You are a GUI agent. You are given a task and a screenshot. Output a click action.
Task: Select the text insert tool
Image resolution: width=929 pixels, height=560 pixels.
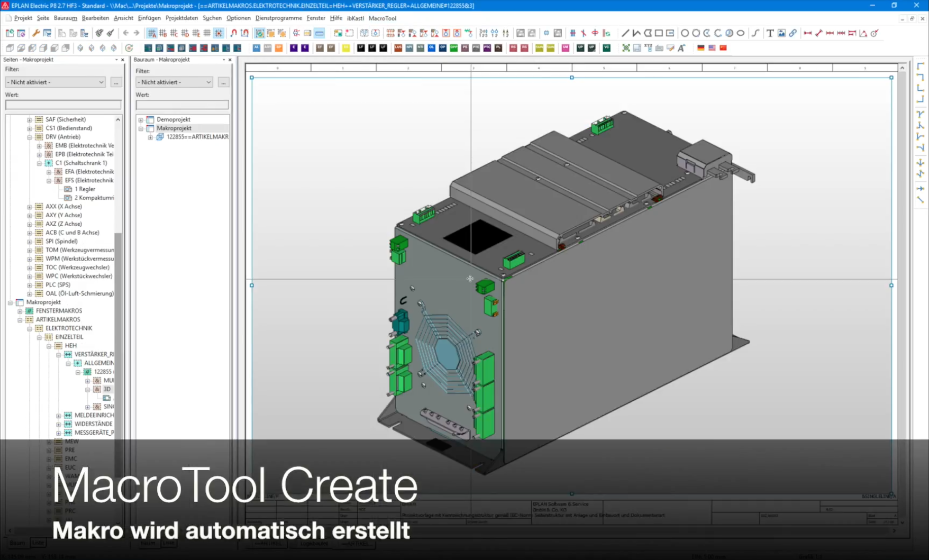(x=770, y=33)
